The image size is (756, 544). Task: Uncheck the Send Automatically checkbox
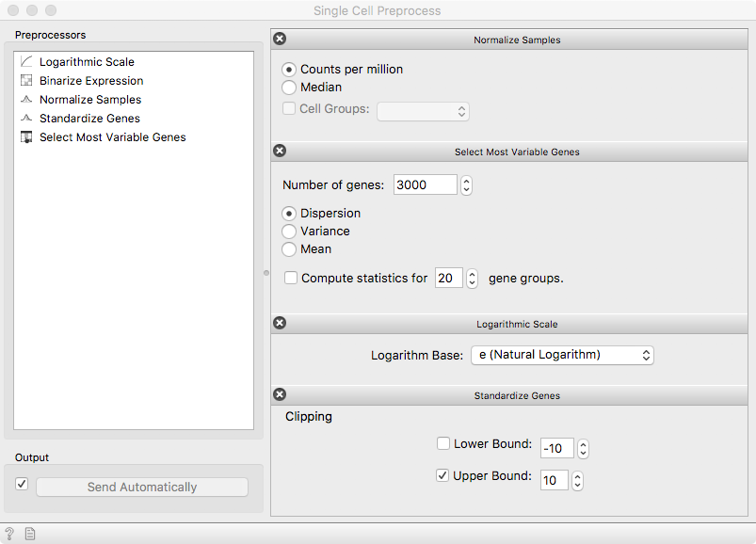tap(22, 484)
